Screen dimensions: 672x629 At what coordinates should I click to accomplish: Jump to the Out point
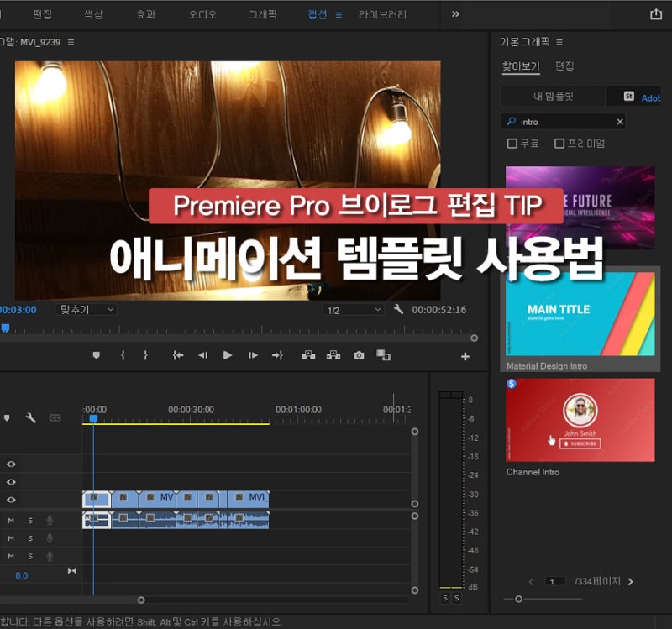coord(277,355)
